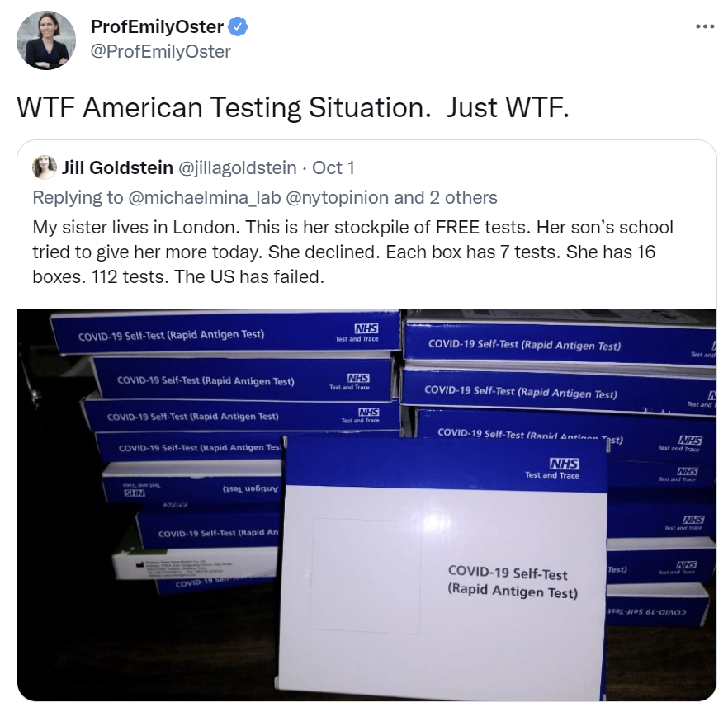Click the @michaelmina_lab mention
728x712 pixels.
coord(205,198)
